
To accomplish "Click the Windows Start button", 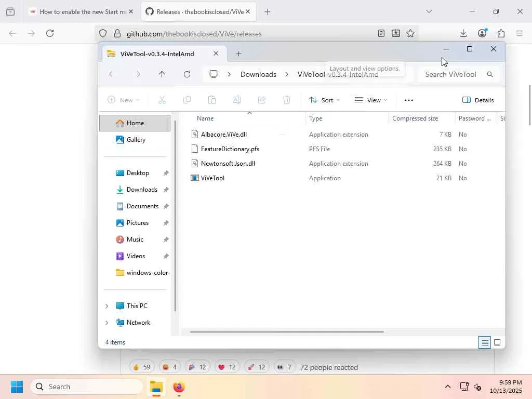I will 17,387.
